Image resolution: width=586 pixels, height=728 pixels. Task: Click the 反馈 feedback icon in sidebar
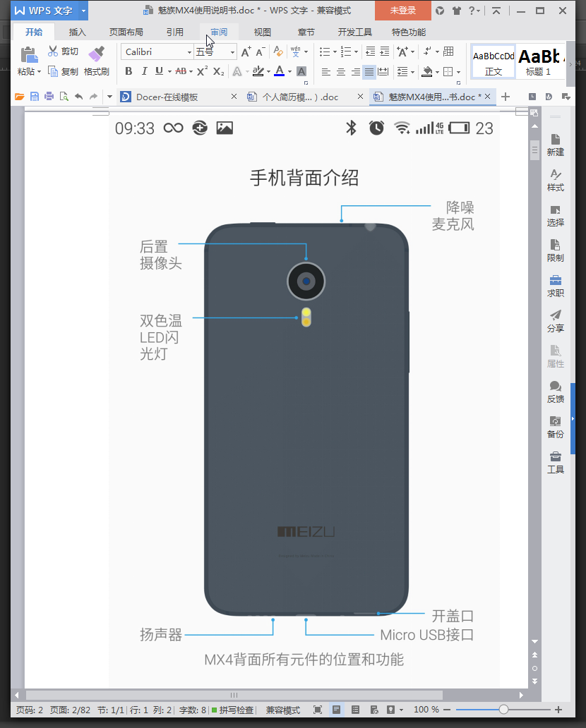(x=555, y=392)
